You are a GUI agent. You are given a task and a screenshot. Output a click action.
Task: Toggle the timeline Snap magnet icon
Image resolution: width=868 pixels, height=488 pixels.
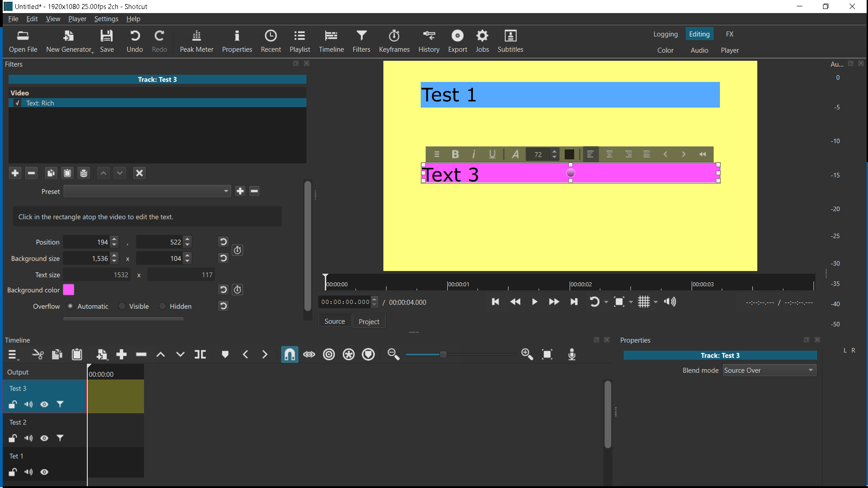(289, 355)
